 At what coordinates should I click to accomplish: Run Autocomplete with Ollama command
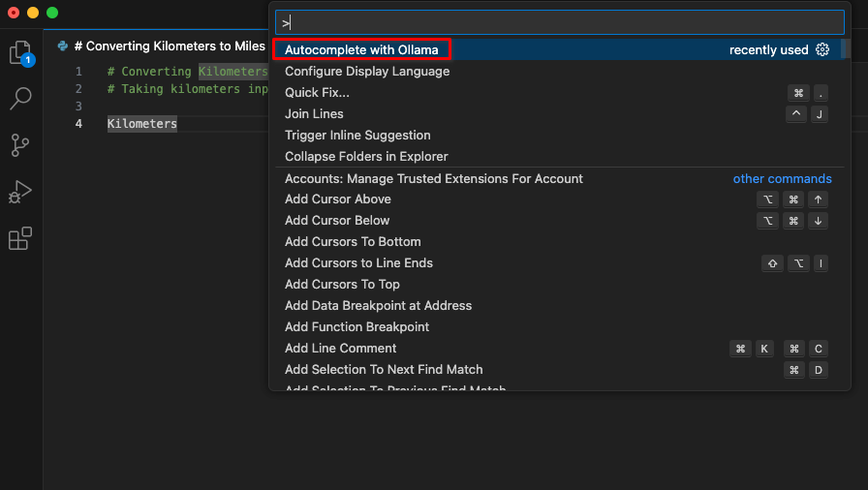point(560,49)
